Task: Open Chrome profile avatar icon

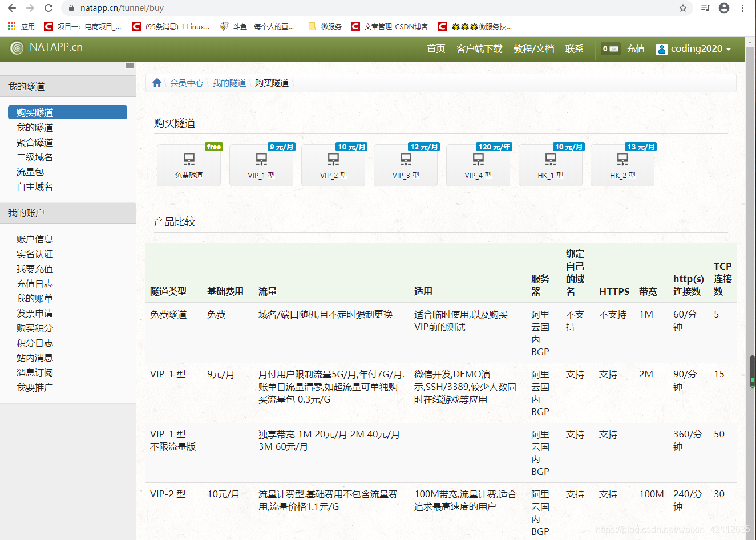Action: pos(724,8)
